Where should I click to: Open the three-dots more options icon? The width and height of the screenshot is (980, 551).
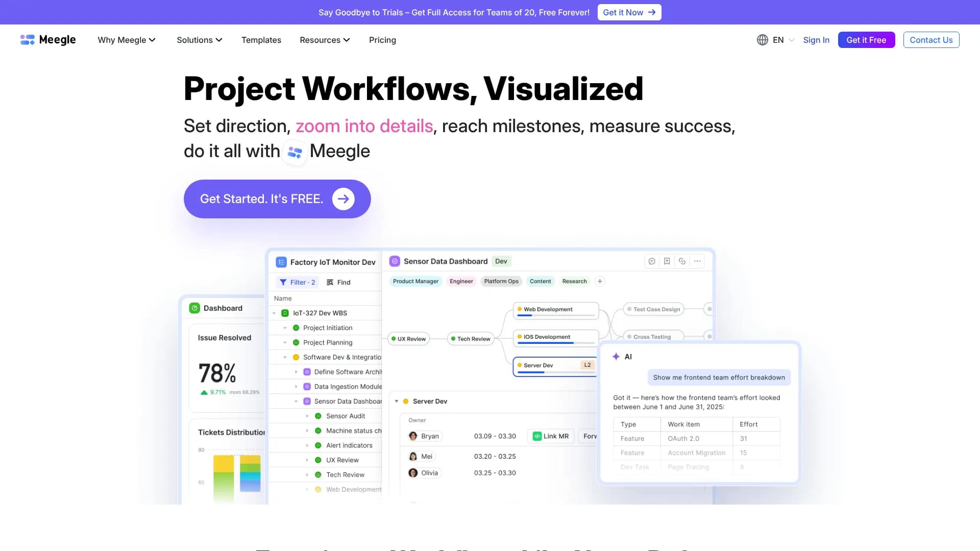coord(697,261)
